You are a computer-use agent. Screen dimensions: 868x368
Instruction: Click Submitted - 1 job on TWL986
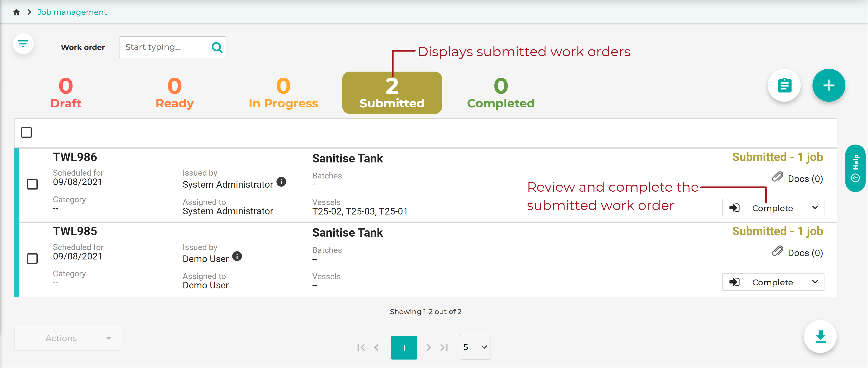(778, 157)
